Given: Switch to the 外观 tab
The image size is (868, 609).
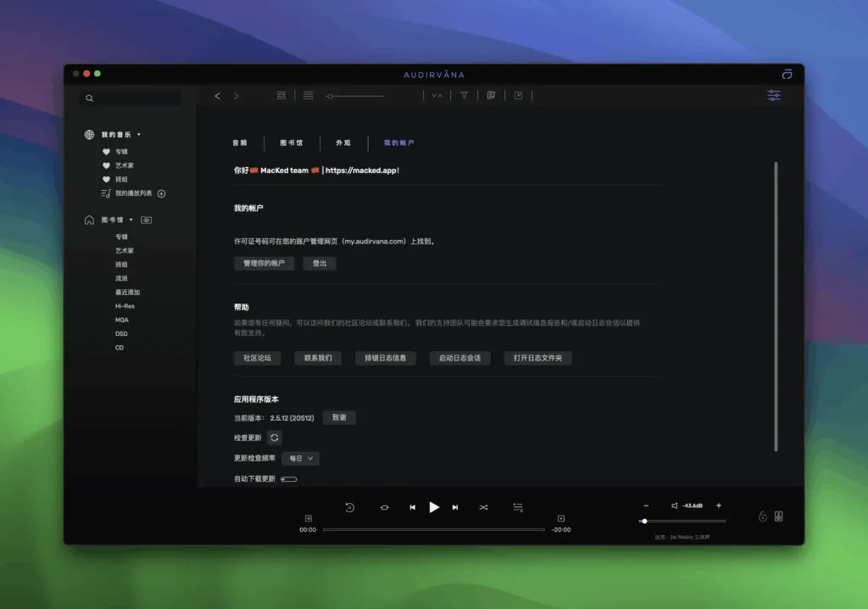Looking at the screenshot, I should 342,142.
